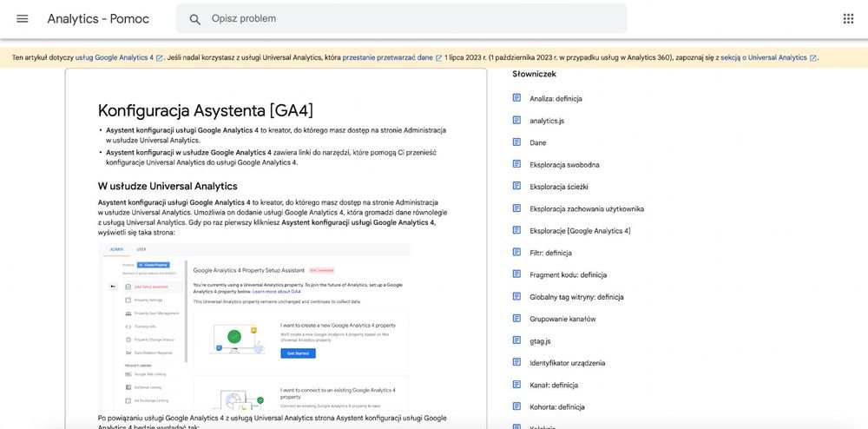Open the "Grupowanie kanałów" glossary entry
This screenshot has height=429, width=868.
(562, 320)
